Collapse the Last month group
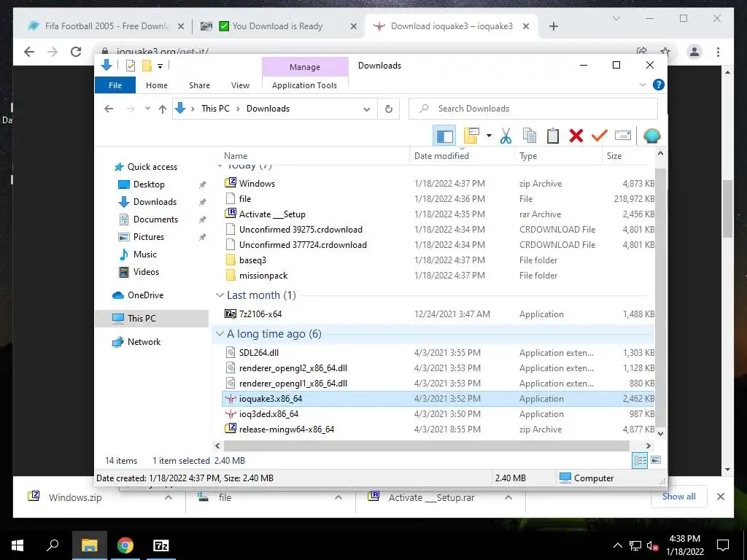The height and width of the screenshot is (560, 747). 220,295
